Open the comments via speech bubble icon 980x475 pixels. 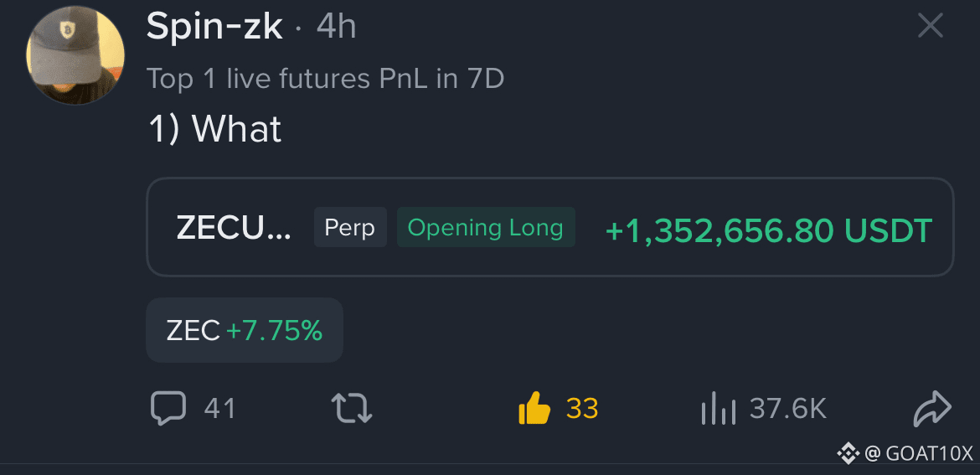[x=168, y=408]
